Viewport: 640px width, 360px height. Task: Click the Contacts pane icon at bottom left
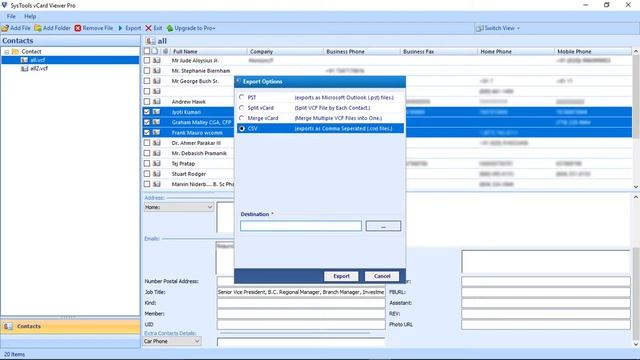tap(8, 327)
